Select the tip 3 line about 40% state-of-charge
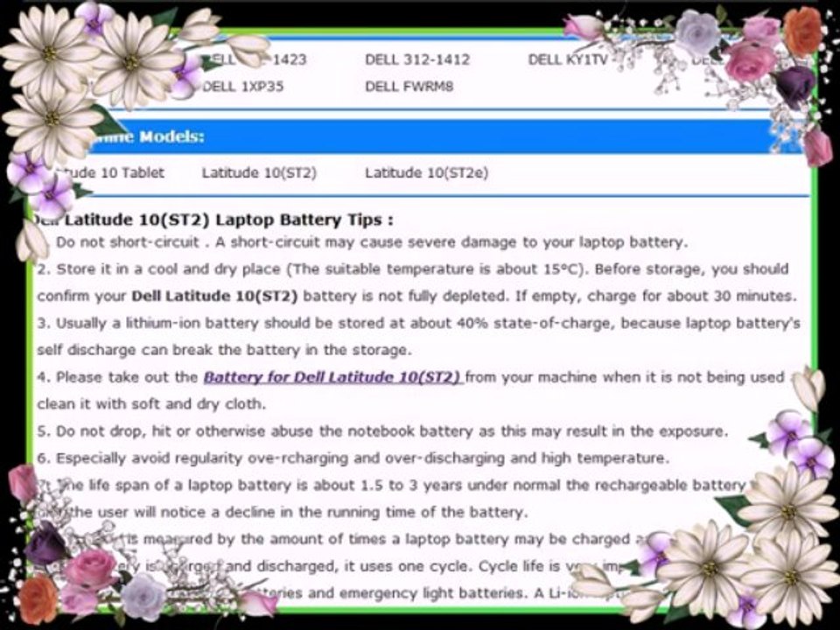This screenshot has width=840, height=630. coord(418,323)
